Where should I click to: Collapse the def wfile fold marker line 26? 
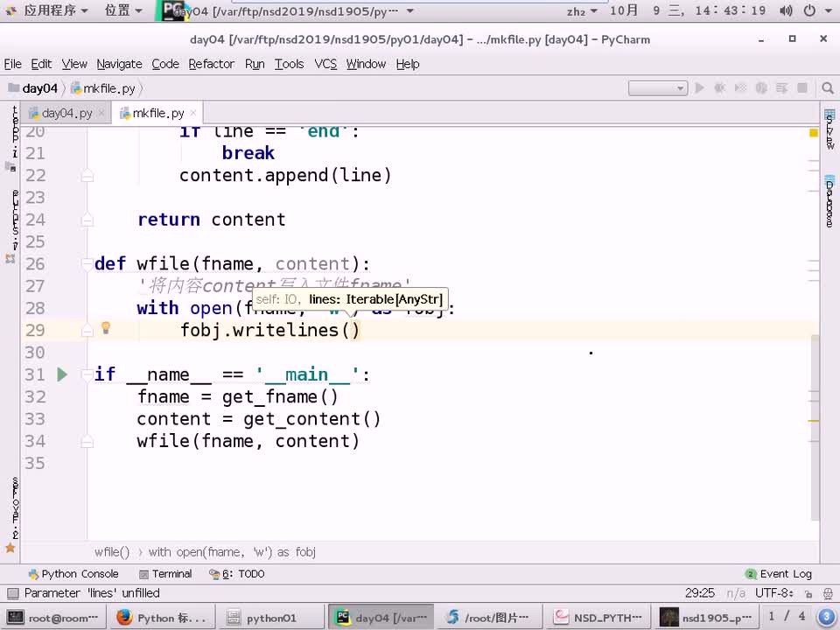click(x=87, y=263)
